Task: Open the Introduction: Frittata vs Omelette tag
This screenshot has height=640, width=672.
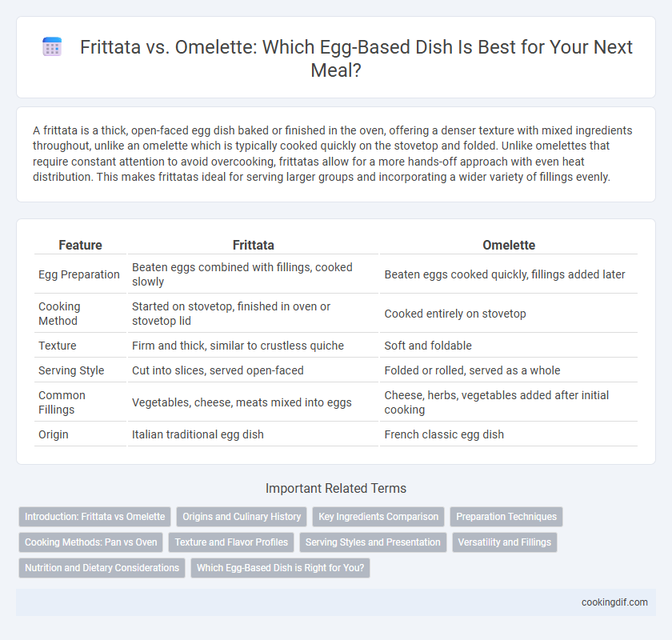Action: point(94,517)
